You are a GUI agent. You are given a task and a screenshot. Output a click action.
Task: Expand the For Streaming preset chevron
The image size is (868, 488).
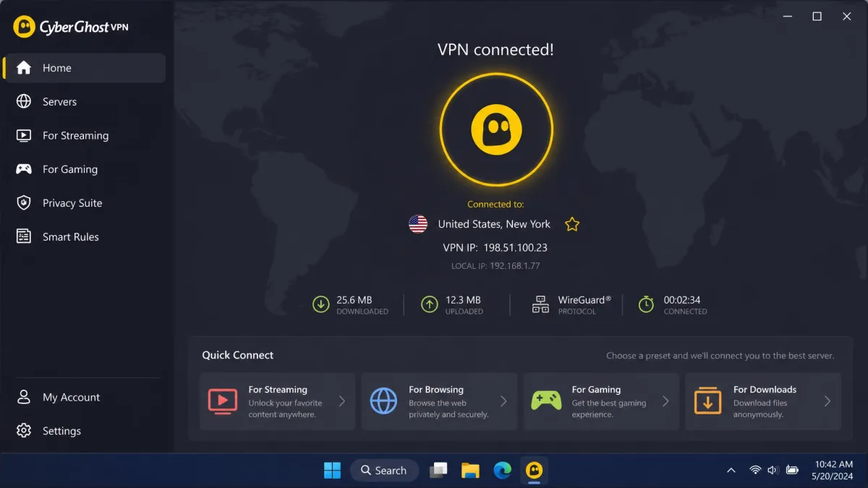click(342, 401)
